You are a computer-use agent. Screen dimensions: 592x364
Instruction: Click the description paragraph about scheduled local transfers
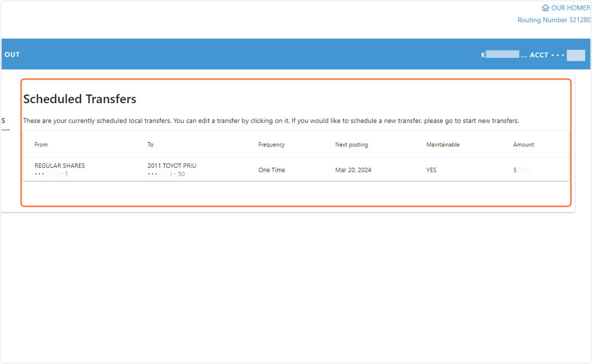pos(271,120)
